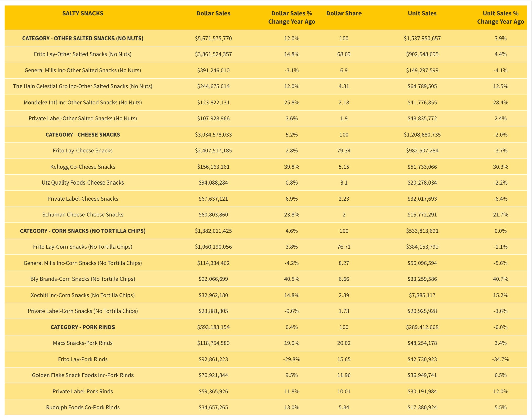Click the 20.02 dollar share value
This screenshot has height=420, width=532.
point(344,343)
